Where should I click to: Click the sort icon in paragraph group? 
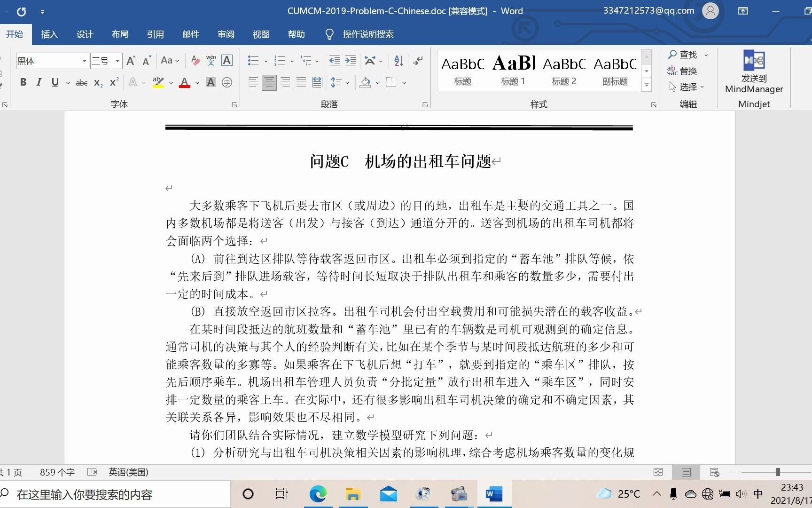[x=397, y=61]
